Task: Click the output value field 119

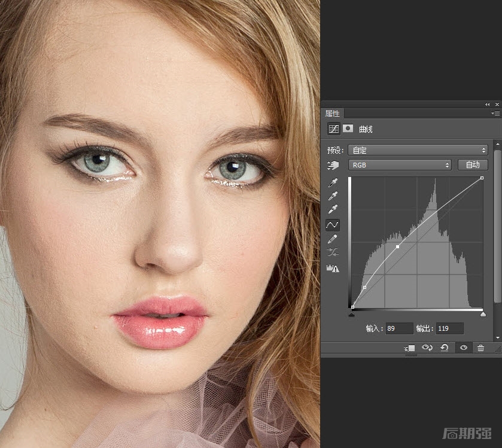Action: point(450,328)
